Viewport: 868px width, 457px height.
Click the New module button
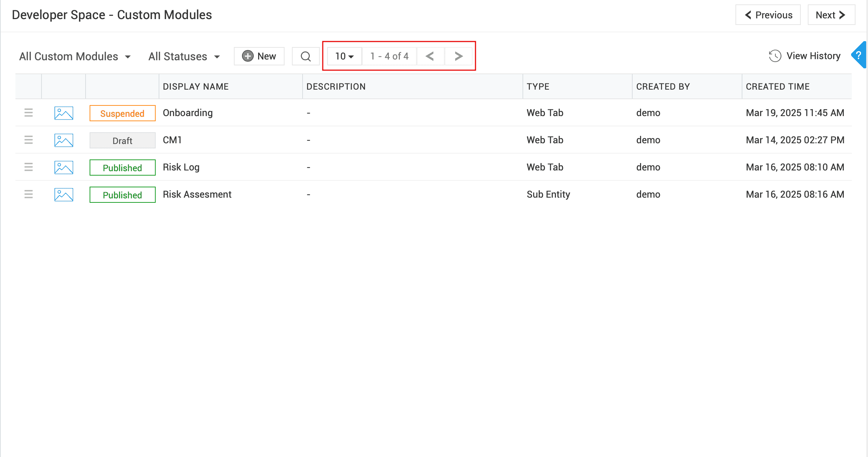click(x=259, y=56)
